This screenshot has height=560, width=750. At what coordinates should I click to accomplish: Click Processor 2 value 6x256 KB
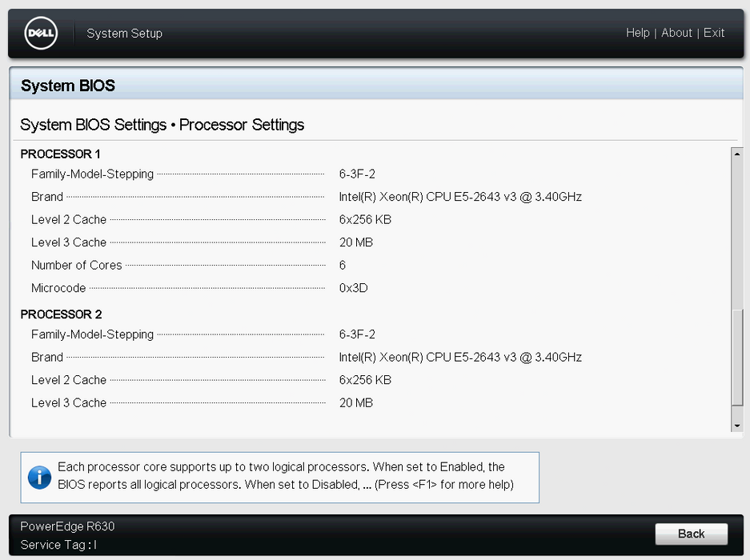pyautogui.click(x=365, y=380)
